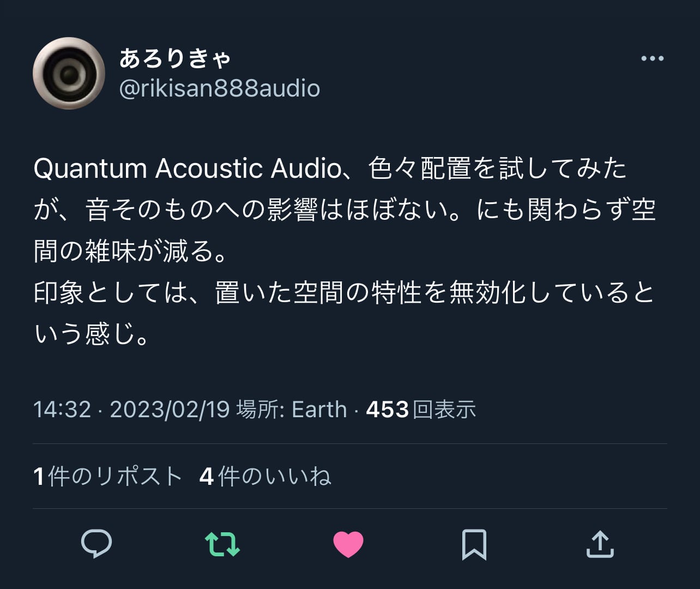
Task: Select the 2023/02/19 post date
Action: click(170, 410)
